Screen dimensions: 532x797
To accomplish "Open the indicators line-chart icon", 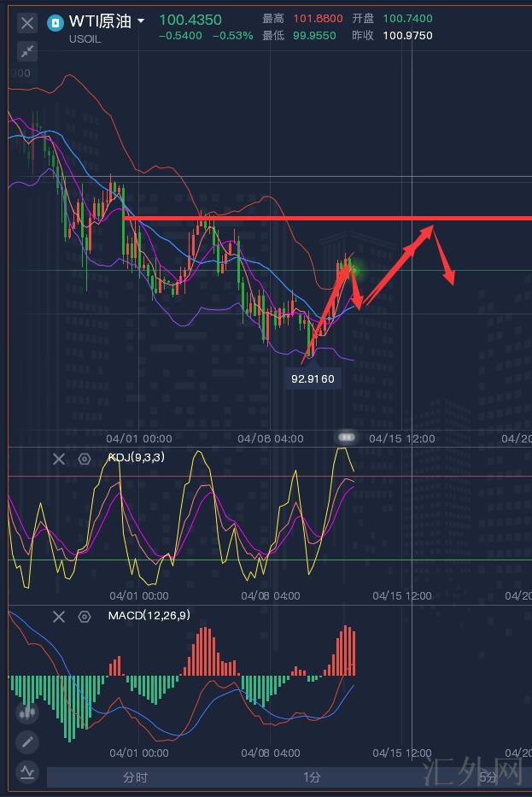I will pyautogui.click(x=27, y=772).
